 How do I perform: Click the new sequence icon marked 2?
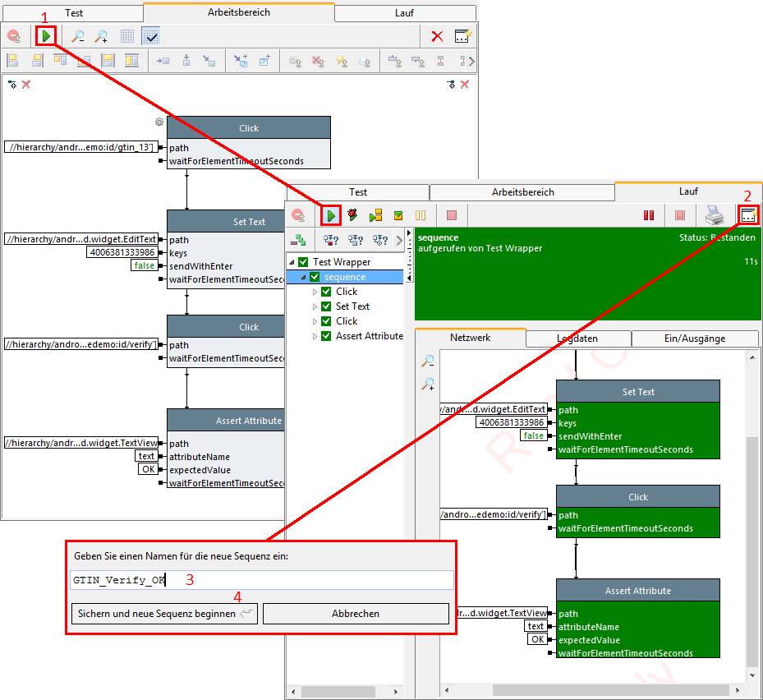point(748,215)
